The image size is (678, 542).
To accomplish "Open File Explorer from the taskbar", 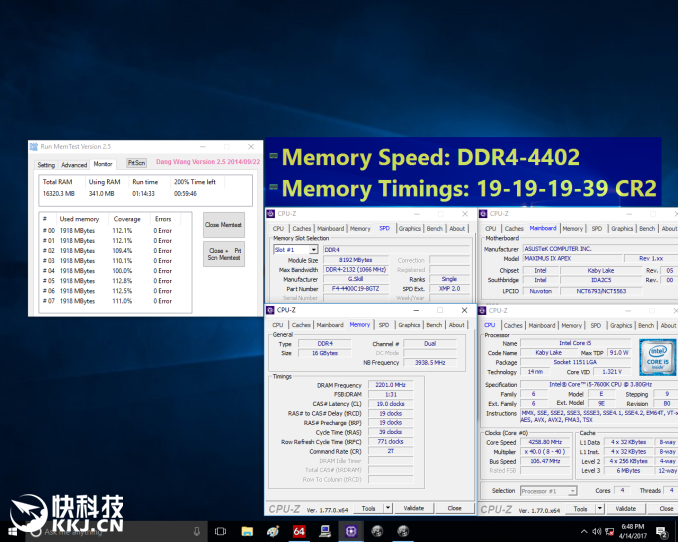I will [247, 531].
